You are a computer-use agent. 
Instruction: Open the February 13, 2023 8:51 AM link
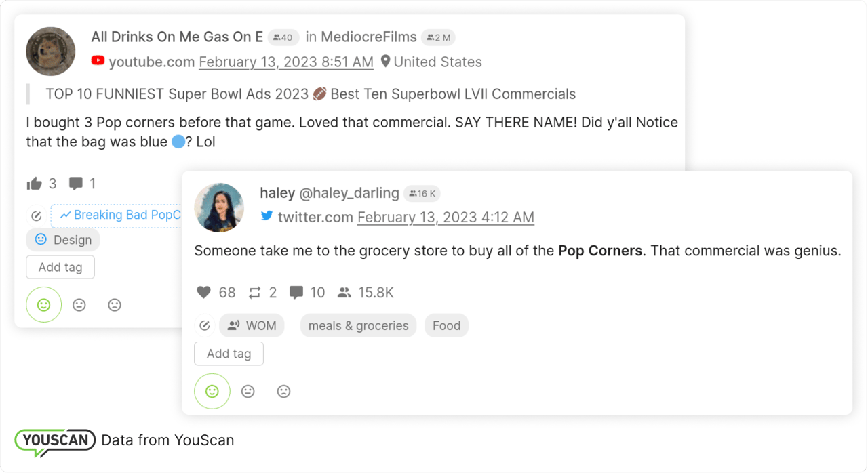[285, 62]
